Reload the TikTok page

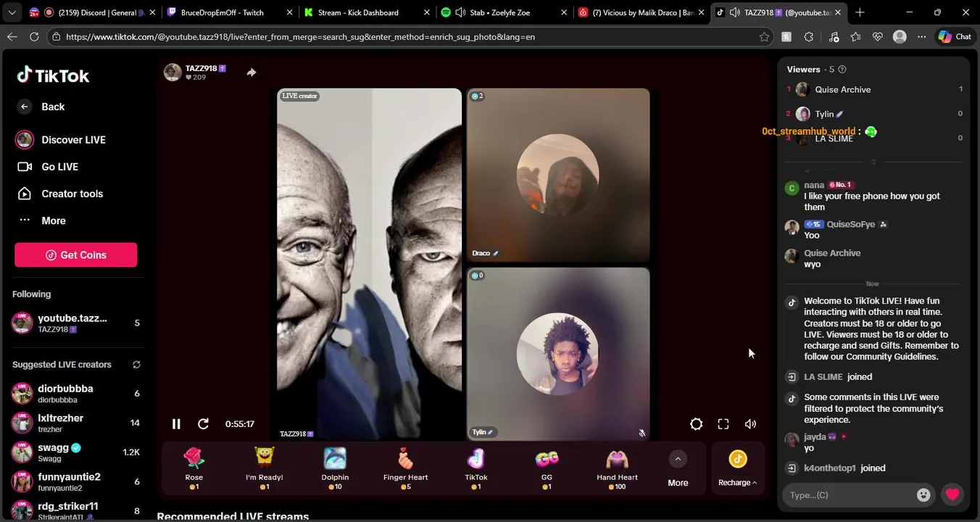click(34, 37)
